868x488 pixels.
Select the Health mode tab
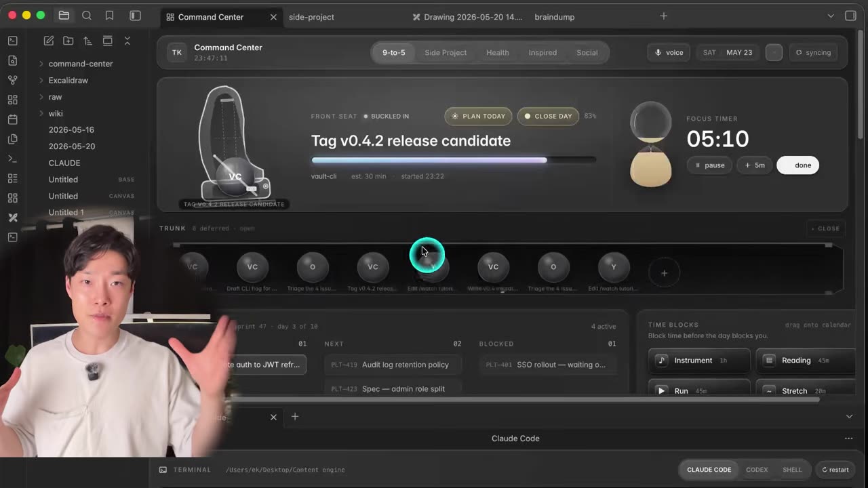(x=497, y=52)
